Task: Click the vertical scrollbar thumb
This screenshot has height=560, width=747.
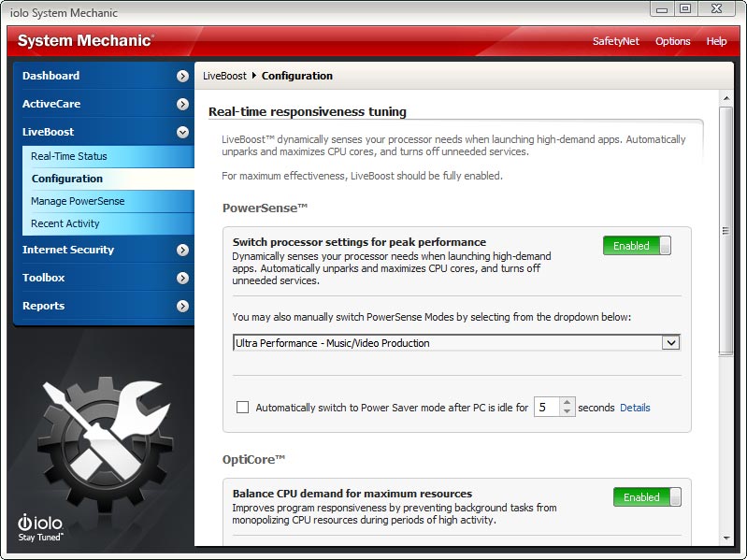Action: (x=725, y=231)
